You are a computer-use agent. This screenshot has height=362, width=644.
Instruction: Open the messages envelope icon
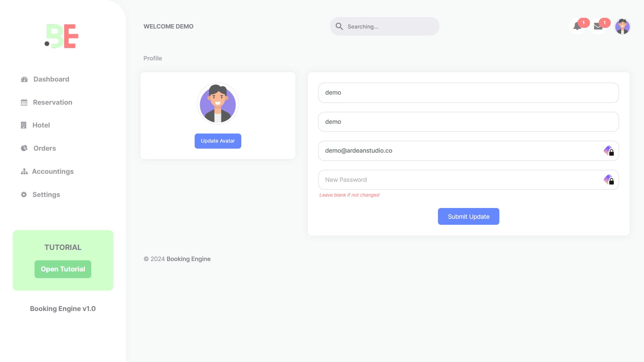[598, 27]
